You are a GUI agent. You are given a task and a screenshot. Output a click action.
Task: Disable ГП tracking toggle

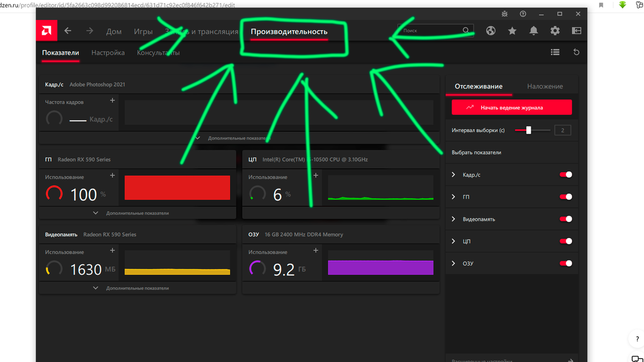[566, 197]
